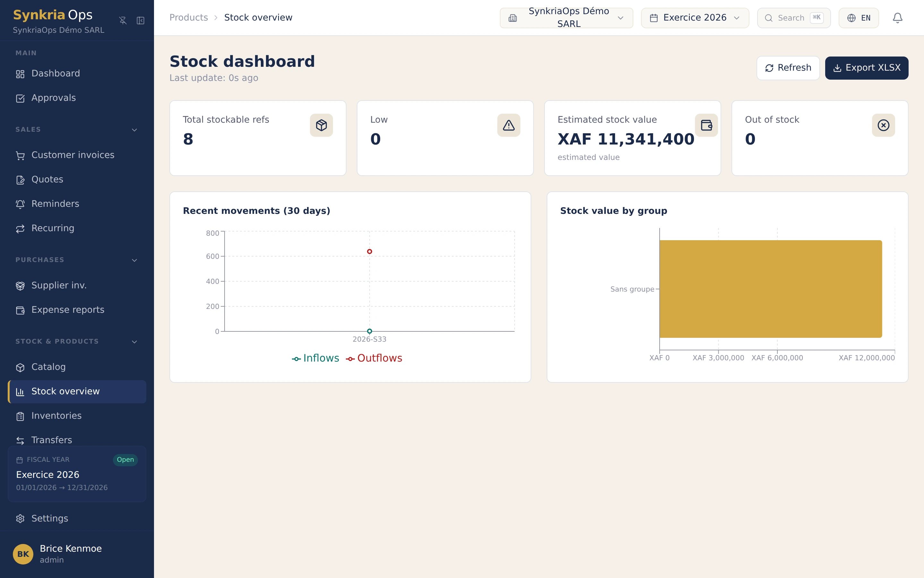Open Reminders menu item
The width and height of the screenshot is (924, 578).
pos(77,204)
